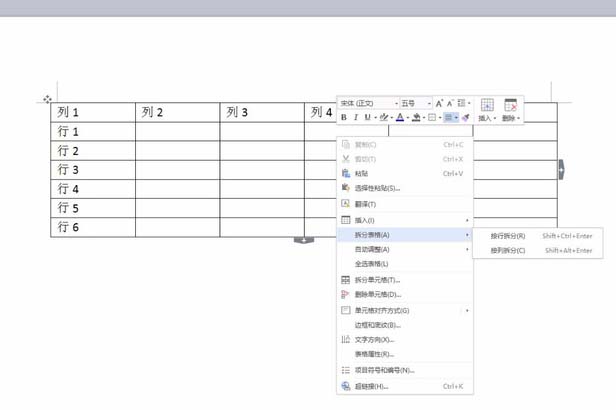Apply the shading fill bucket icon
Screen dimensions: 616x410
point(416,117)
